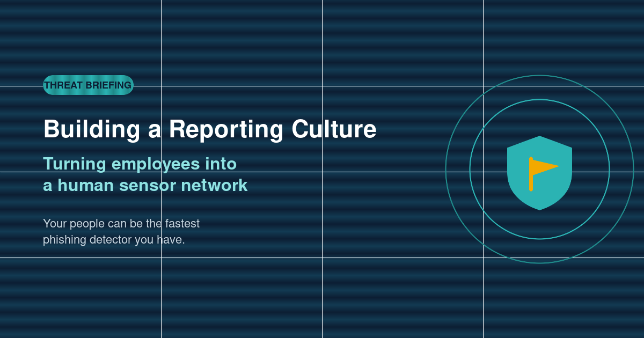The image size is (644, 338).
Task: Click the THREAT BRIEFING badge
Action: (88, 85)
